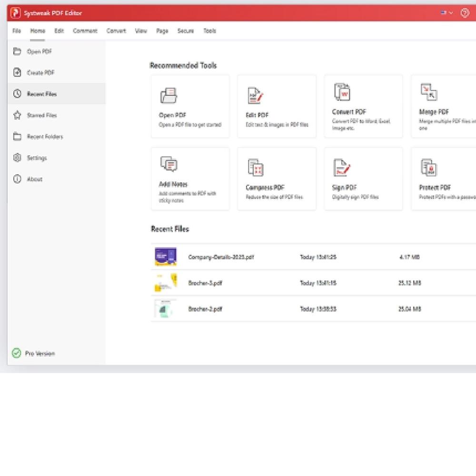Click the About sidebar entry
Viewport: 476px width, 476px height.
coord(34,179)
